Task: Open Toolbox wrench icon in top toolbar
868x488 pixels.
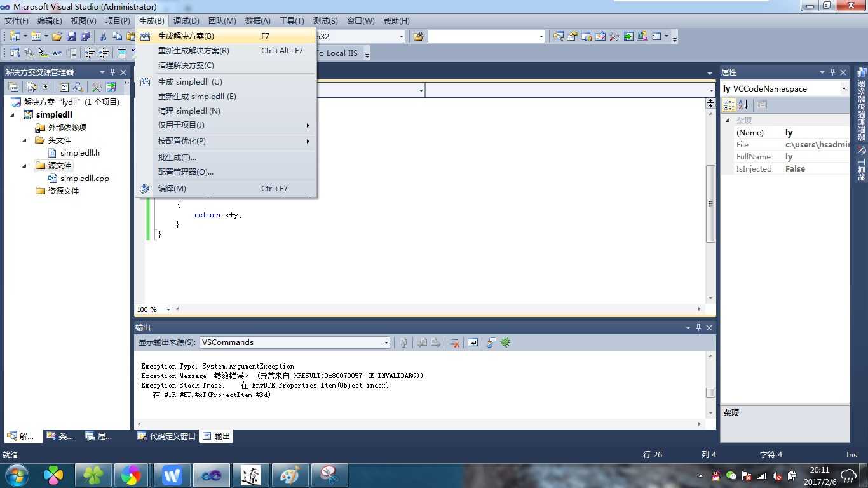Action: tap(614, 37)
